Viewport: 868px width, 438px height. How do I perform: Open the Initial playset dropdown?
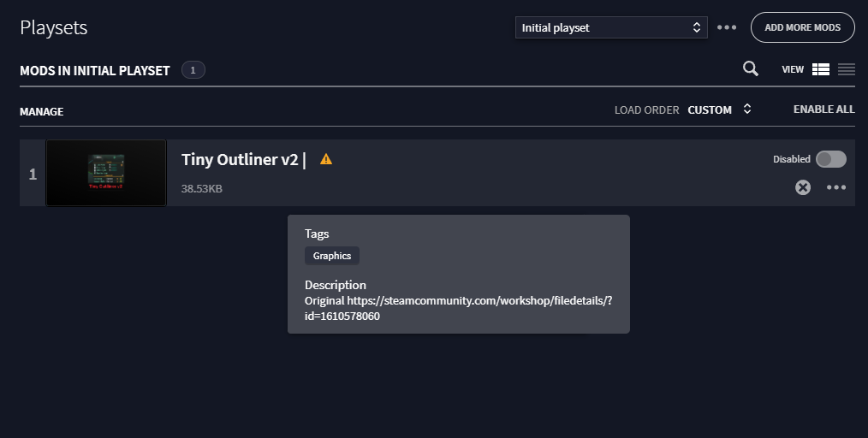tap(611, 27)
